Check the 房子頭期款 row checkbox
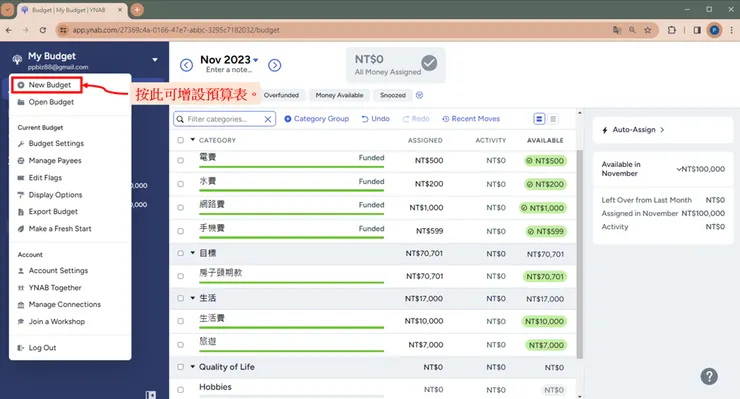Image resolution: width=740 pixels, height=399 pixels. tap(180, 276)
